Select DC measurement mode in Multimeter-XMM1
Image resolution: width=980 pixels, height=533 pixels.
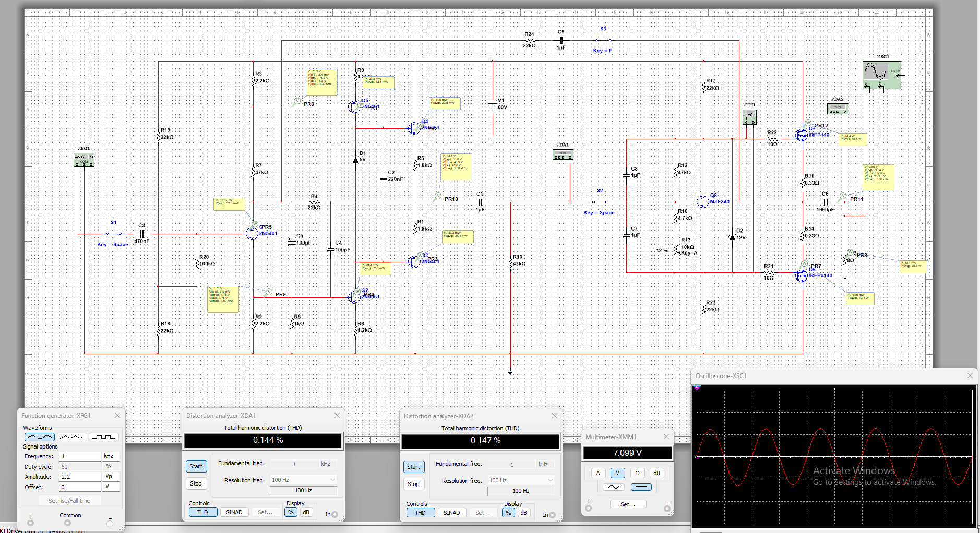(x=641, y=487)
